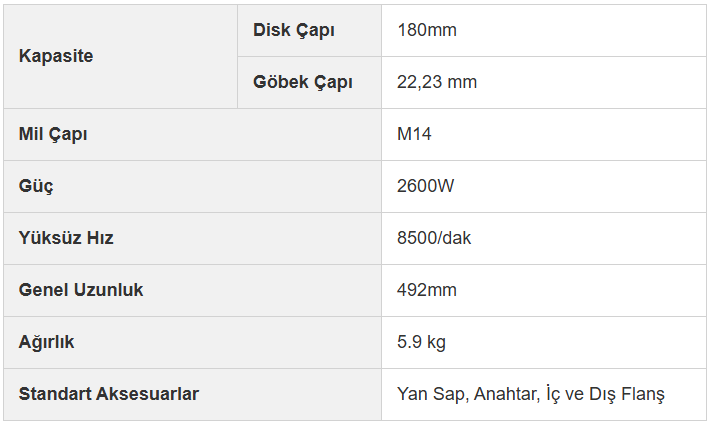Click the word Anahtar in accessories

[507, 394]
